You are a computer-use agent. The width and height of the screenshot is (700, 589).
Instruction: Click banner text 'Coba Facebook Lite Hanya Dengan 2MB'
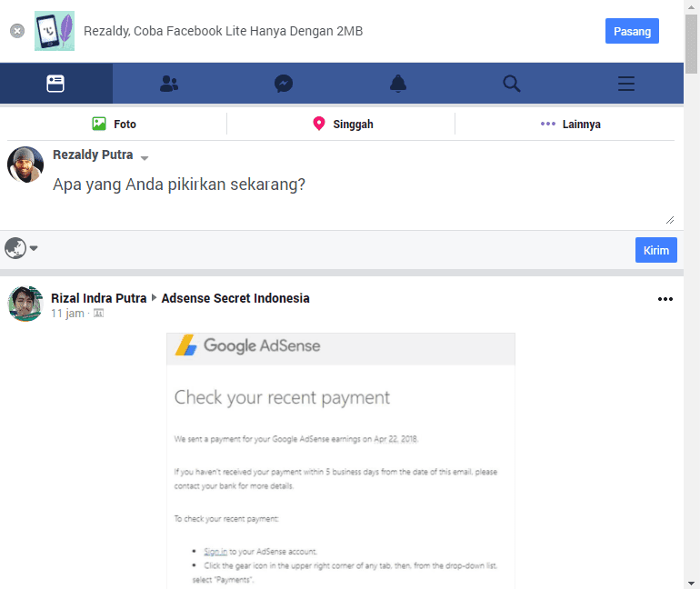248,31
